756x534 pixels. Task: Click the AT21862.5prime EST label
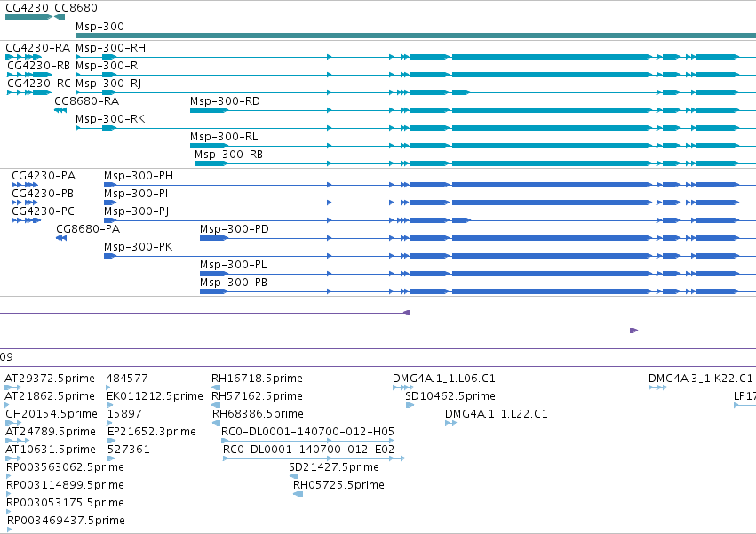click(x=50, y=396)
